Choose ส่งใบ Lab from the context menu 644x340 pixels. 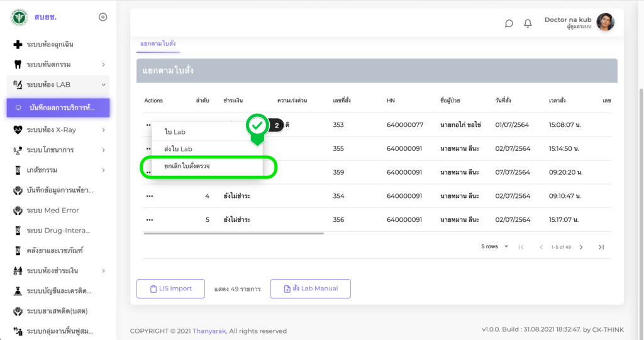point(178,149)
